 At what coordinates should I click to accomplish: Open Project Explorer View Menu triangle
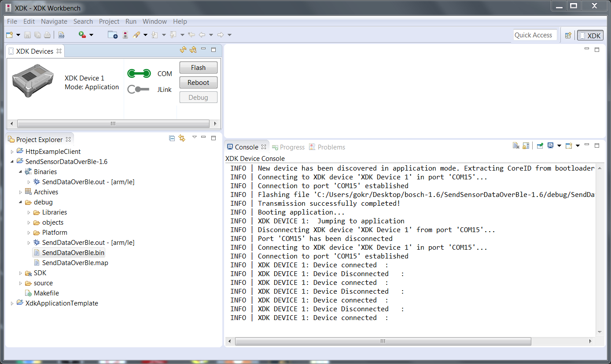click(194, 137)
